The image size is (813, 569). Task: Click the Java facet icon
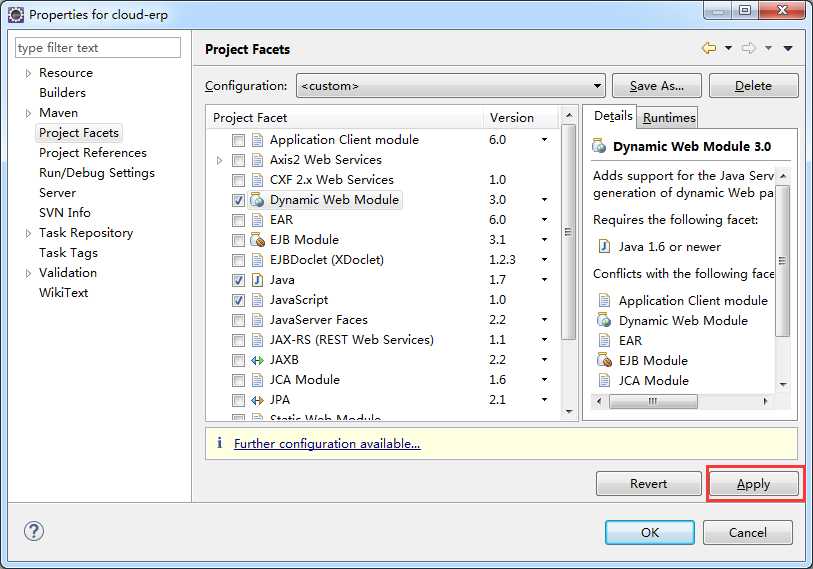pyautogui.click(x=257, y=280)
